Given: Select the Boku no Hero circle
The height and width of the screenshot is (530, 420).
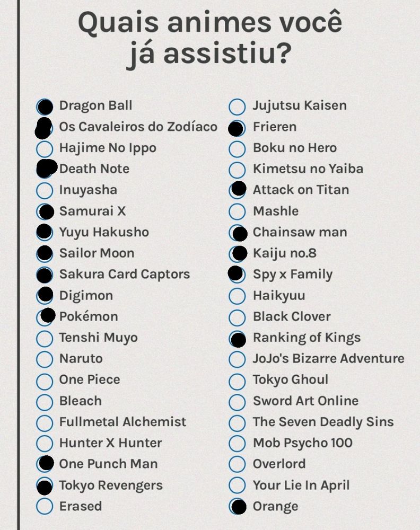Looking at the screenshot, I should point(237,149).
